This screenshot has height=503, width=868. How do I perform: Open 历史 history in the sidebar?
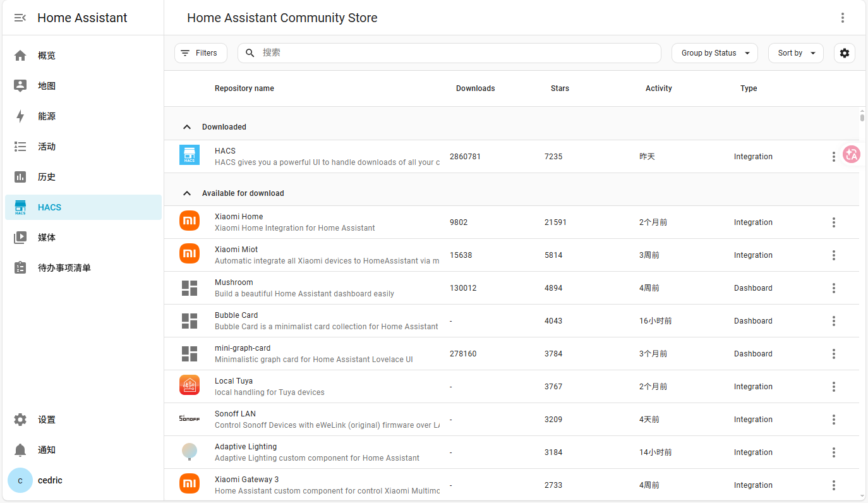(x=47, y=177)
